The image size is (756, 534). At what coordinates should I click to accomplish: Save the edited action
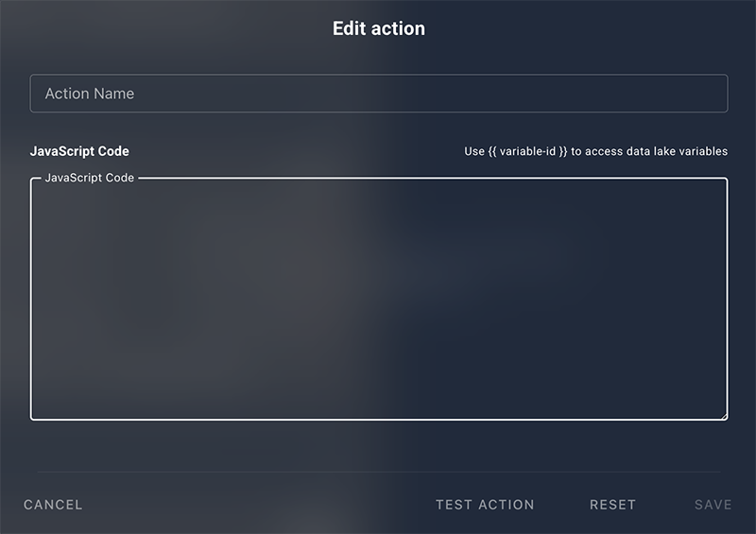tap(713, 505)
